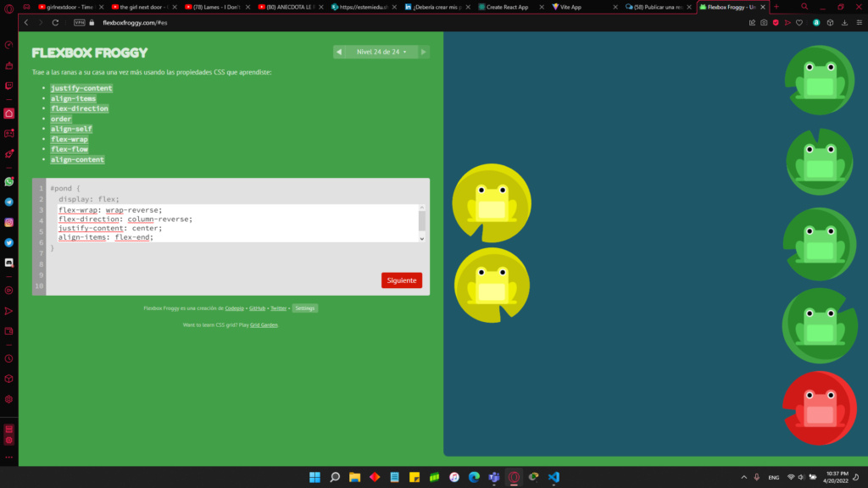Open the Grid Garden link

pyautogui.click(x=264, y=324)
